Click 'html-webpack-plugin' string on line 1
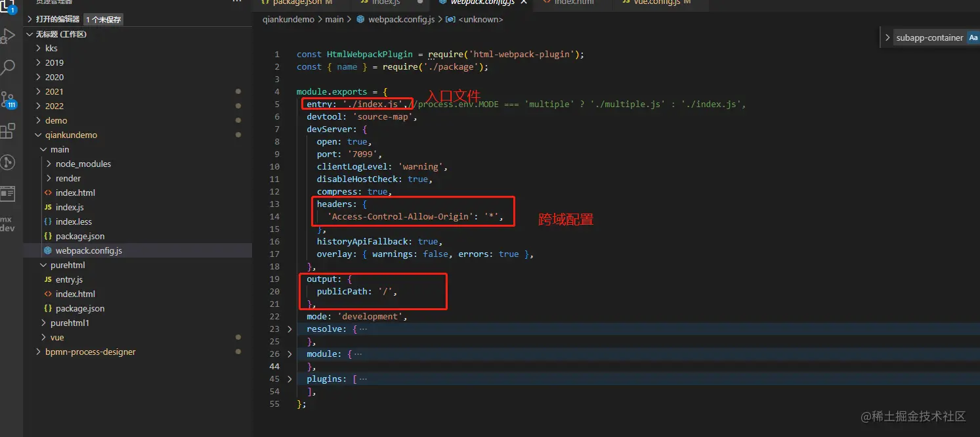This screenshot has width=980, height=437. tap(523, 55)
